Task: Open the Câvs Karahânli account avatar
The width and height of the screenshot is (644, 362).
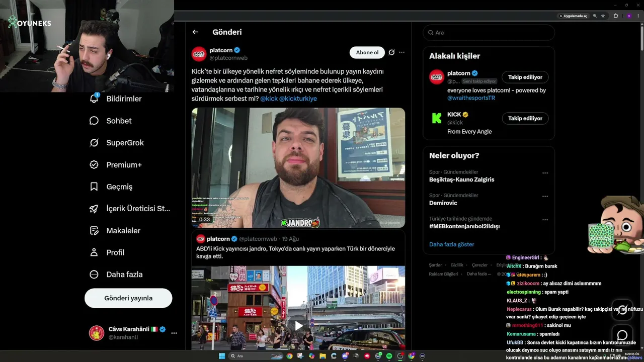Action: [97, 333]
